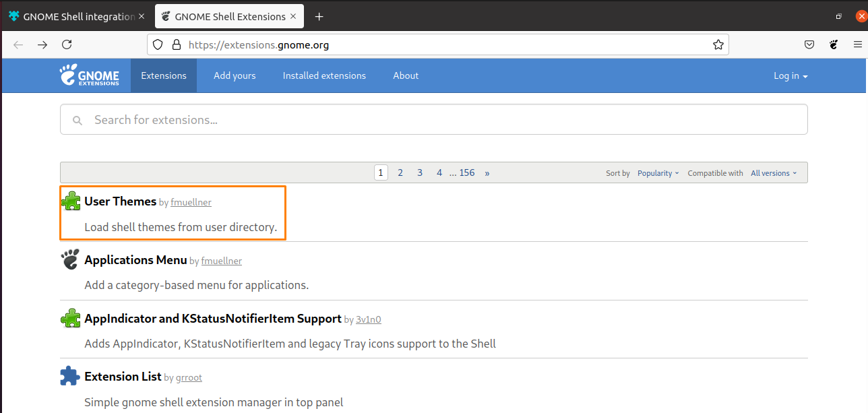Reload the current page
Viewport: 868px width, 413px height.
67,44
